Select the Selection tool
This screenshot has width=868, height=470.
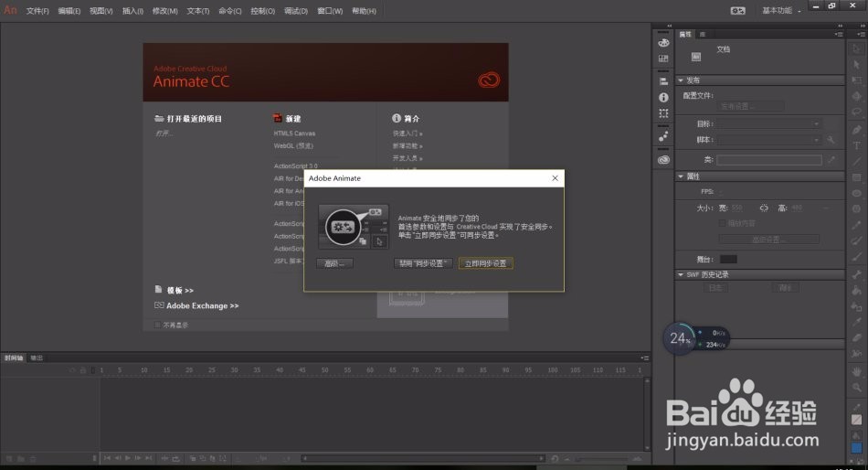pyautogui.click(x=856, y=48)
